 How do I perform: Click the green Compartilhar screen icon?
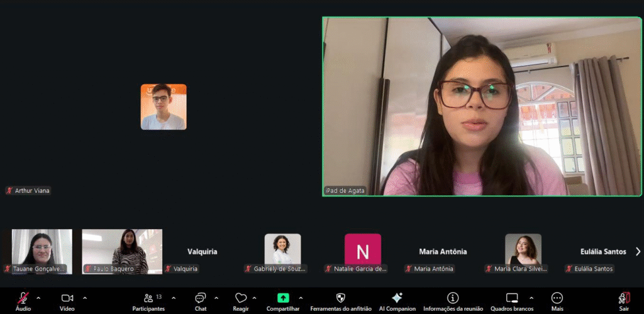pos(283,298)
